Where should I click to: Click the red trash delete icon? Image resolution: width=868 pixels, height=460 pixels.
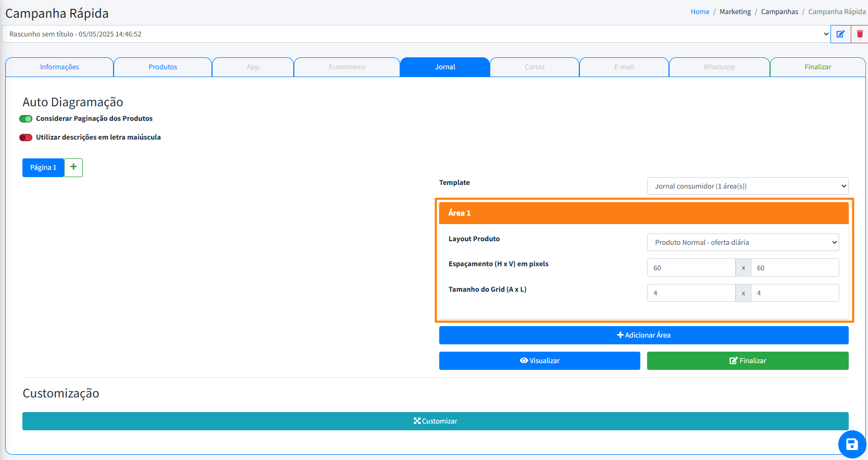pos(860,34)
